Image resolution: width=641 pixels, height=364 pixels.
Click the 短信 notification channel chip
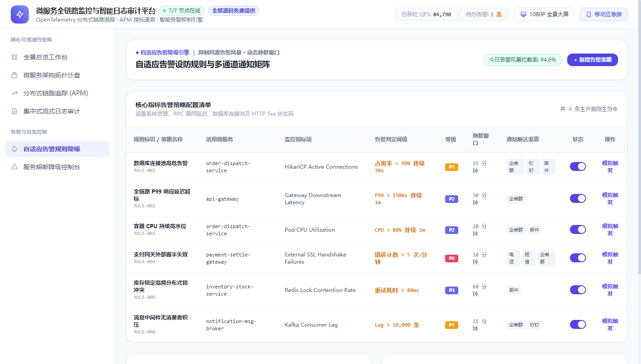529,258
